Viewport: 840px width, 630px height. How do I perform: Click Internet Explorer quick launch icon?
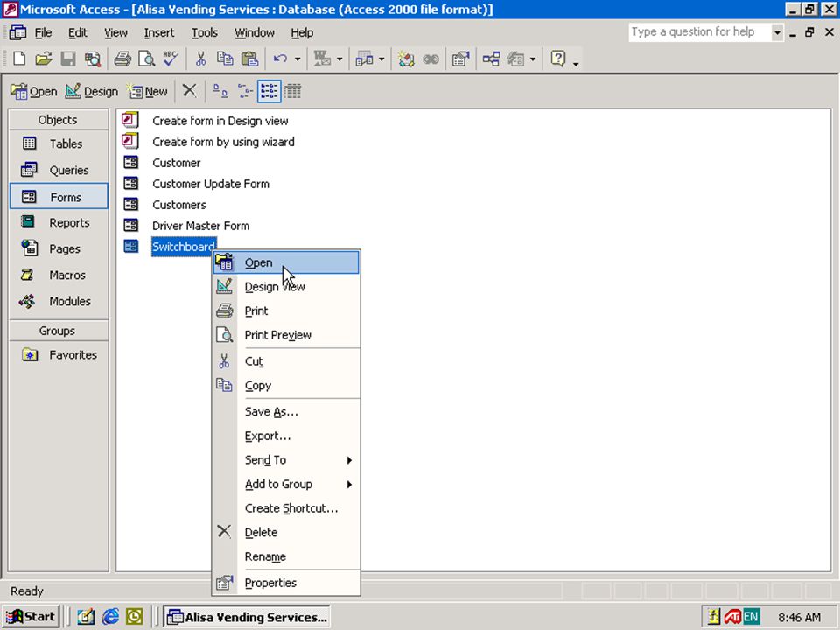(x=110, y=617)
